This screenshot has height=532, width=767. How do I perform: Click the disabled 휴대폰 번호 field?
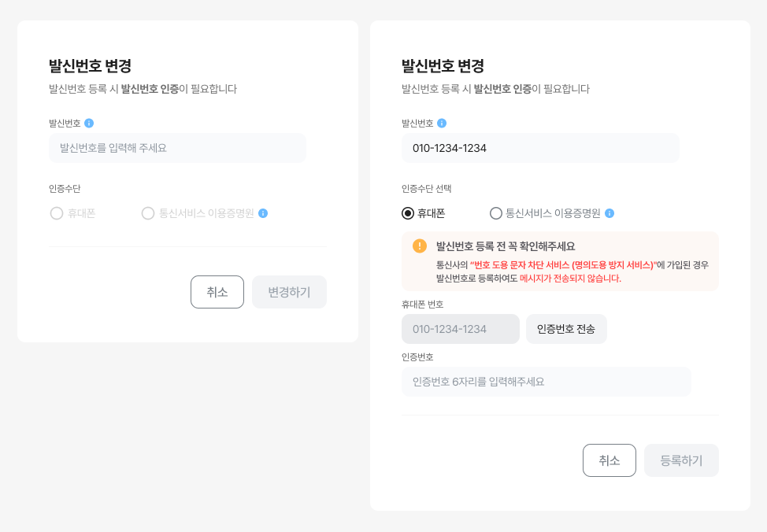coord(461,329)
